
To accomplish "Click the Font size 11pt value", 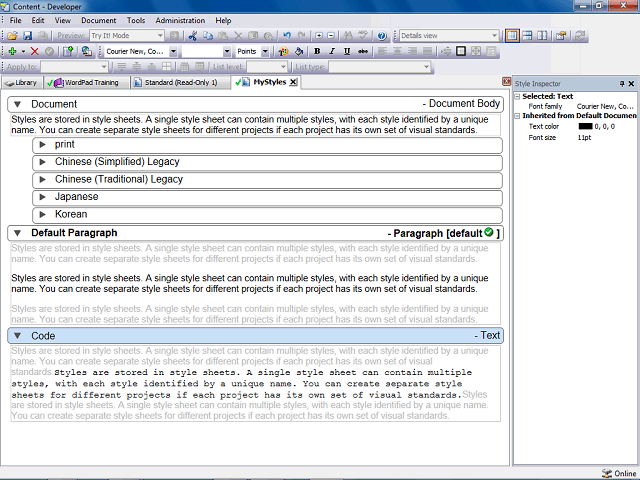I will click(584, 138).
